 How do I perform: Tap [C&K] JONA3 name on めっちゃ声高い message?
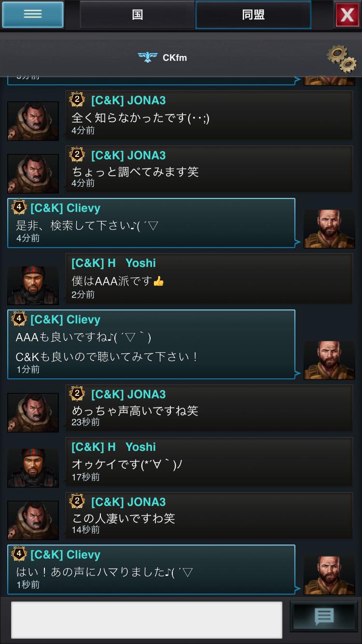pyautogui.click(x=128, y=394)
